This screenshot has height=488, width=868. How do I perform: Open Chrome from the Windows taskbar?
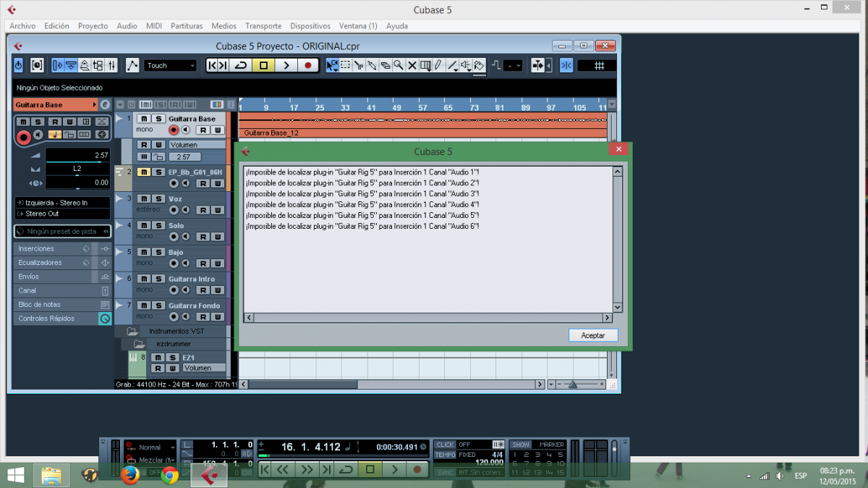170,475
